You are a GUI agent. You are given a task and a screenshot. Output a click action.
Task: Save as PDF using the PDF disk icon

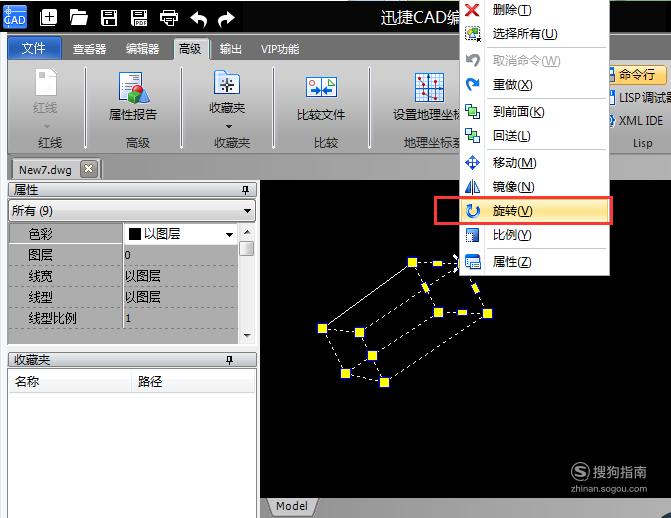point(139,18)
